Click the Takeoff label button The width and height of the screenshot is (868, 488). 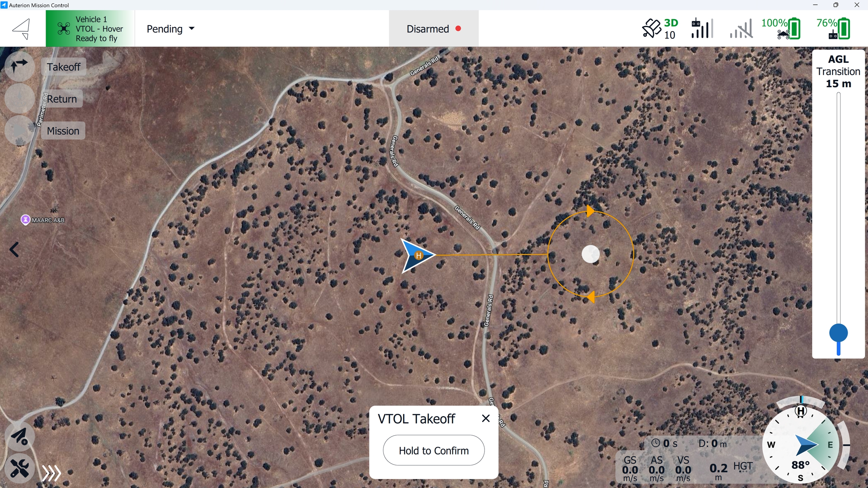64,67
